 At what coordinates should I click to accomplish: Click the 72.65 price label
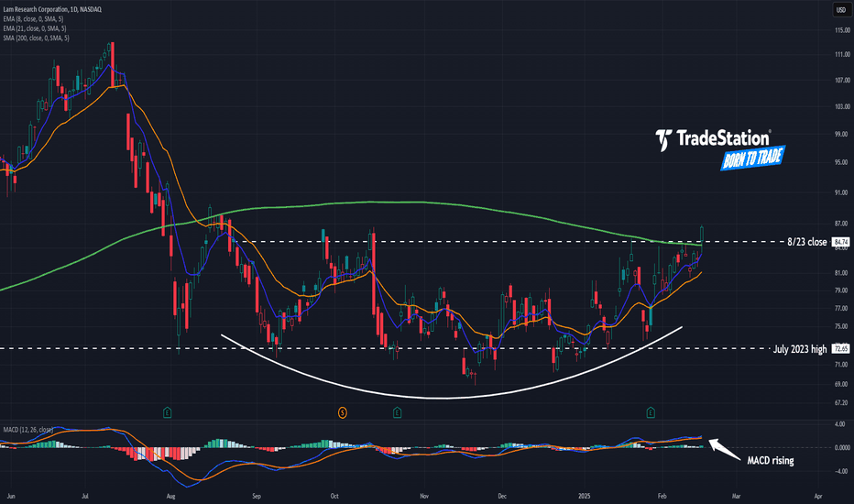pos(841,349)
